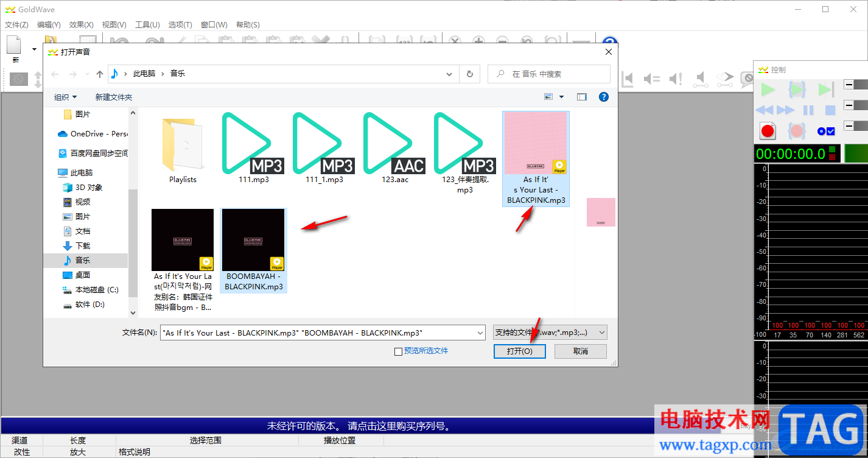Viewport: 868px width, 458px height.
Task: Click the 在 音乐 中搜索 search box
Action: (549, 74)
